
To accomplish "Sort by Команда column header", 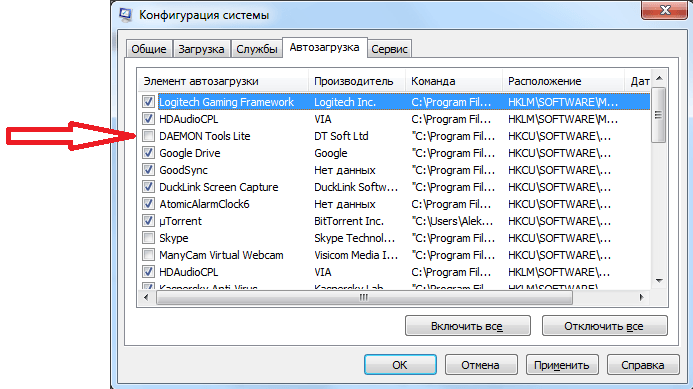I will (453, 81).
